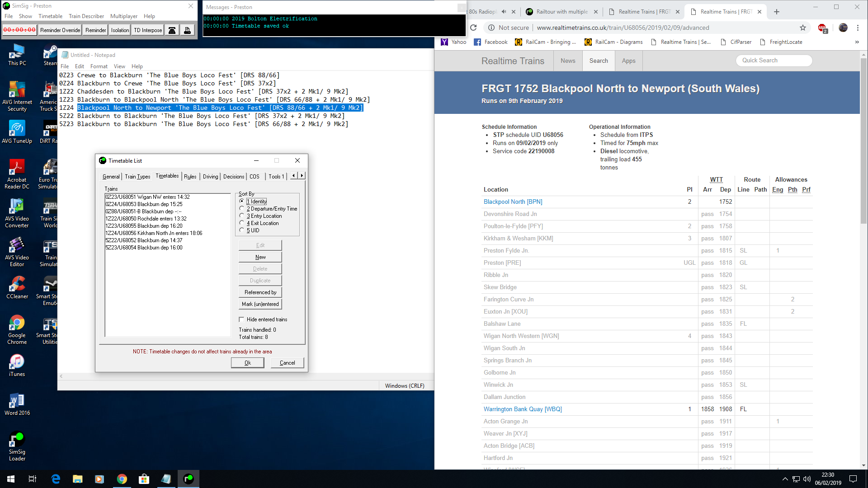Select sort by 5 UID
The width and height of the screenshot is (868, 488).
tap(242, 230)
